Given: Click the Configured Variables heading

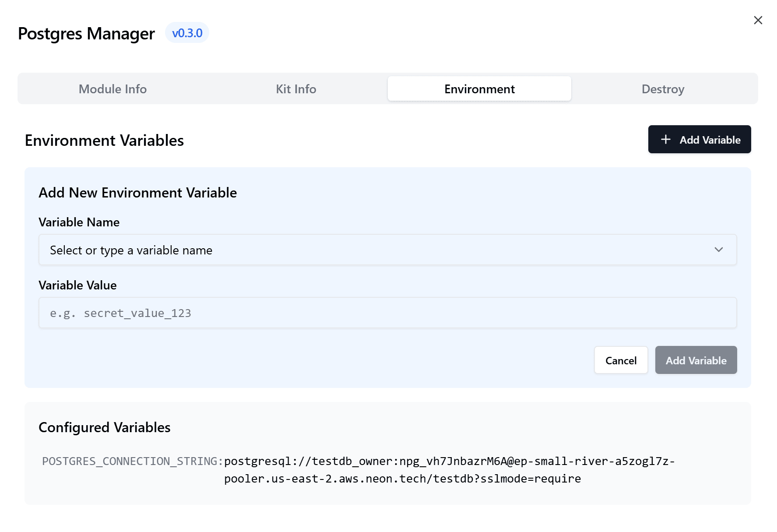Looking at the screenshot, I should pyautogui.click(x=105, y=427).
